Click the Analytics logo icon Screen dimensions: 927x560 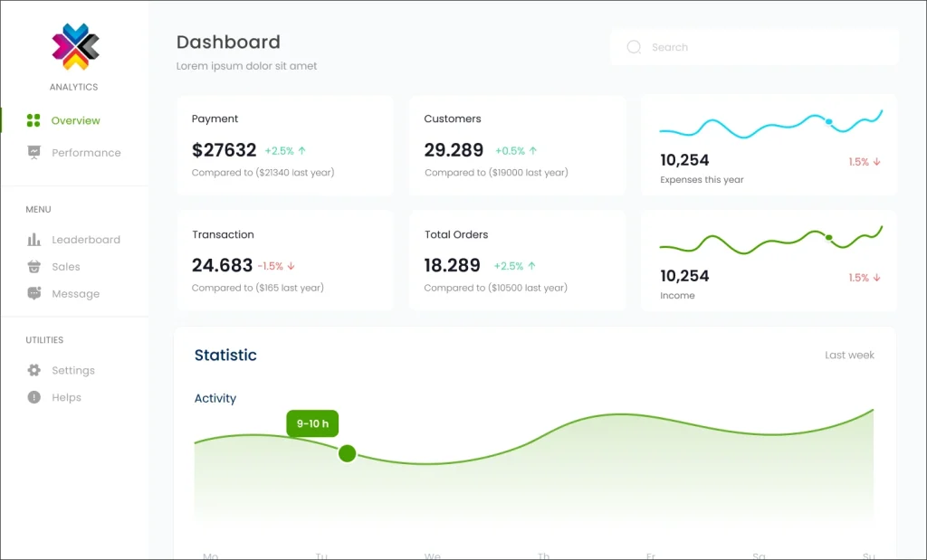pyautogui.click(x=75, y=46)
